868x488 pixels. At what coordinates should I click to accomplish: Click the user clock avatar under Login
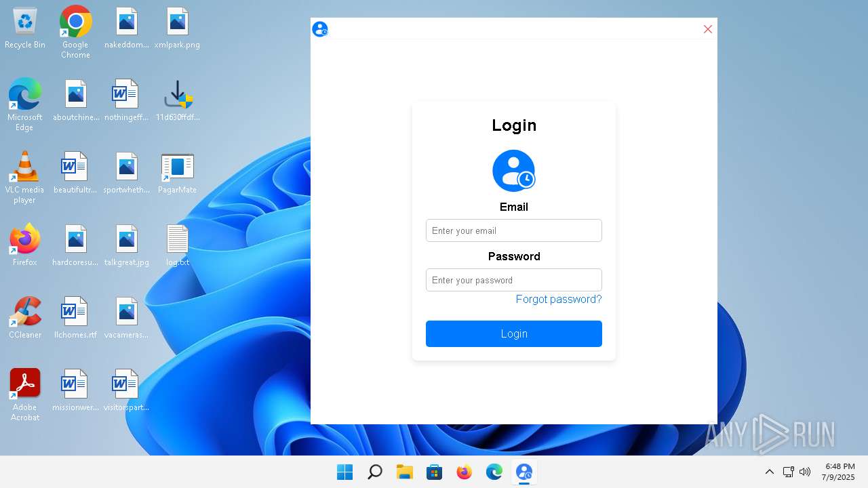coord(514,171)
